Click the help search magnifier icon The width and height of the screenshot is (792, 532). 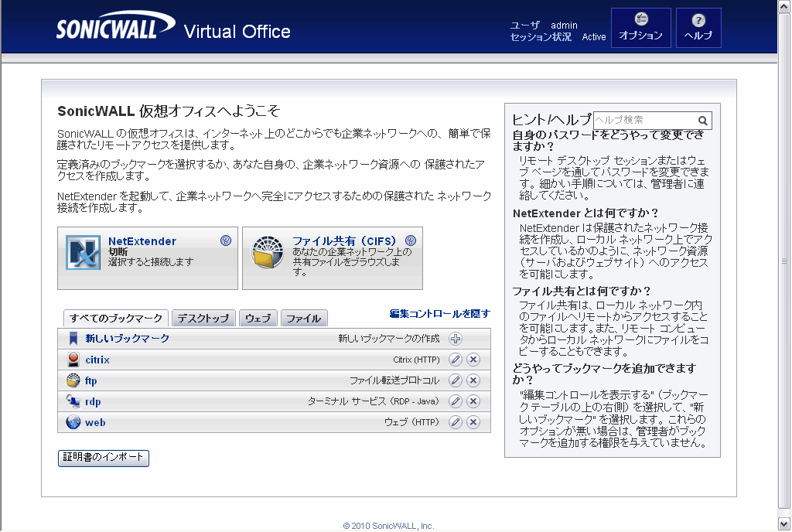click(702, 121)
